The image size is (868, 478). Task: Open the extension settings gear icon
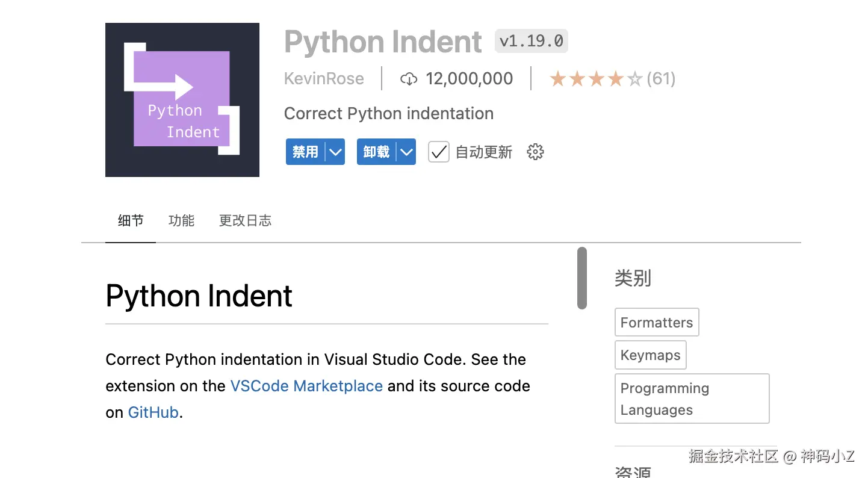(x=535, y=152)
